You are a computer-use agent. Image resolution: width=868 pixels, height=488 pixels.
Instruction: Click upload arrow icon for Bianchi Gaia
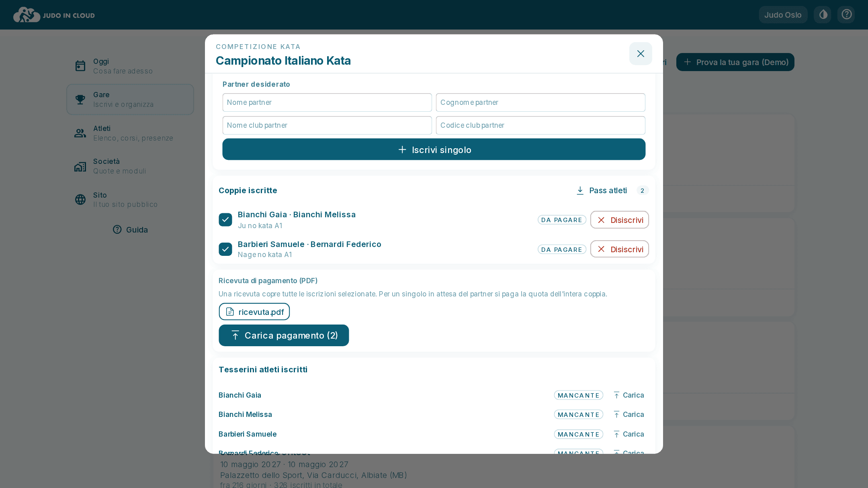click(616, 395)
